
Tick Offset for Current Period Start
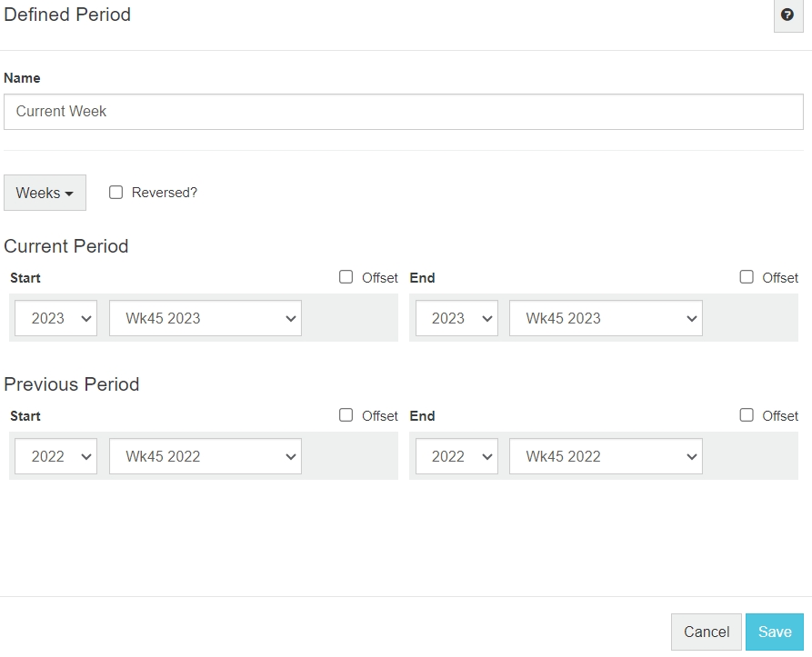click(x=346, y=277)
